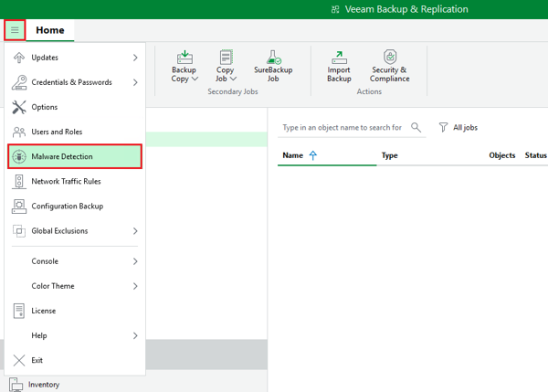Sort by the Objects column header
This screenshot has width=548, height=392.
[x=501, y=155]
